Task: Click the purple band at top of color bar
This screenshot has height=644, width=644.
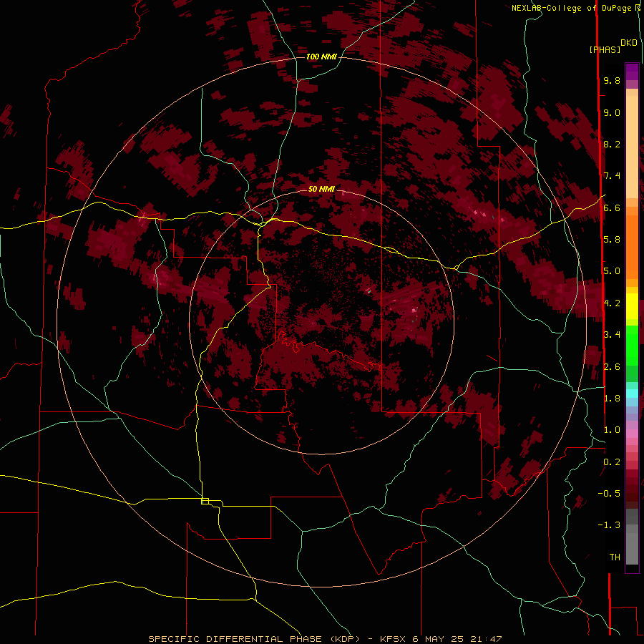Action: pyautogui.click(x=632, y=72)
